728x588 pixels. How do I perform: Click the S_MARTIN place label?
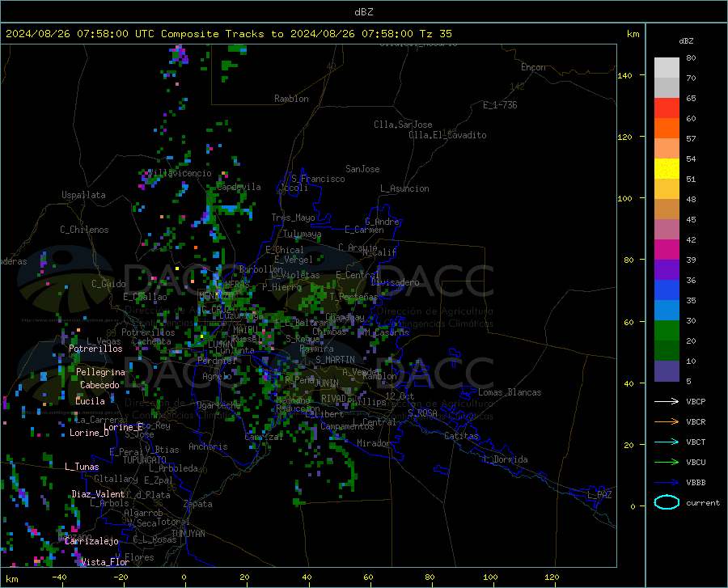coord(335,360)
